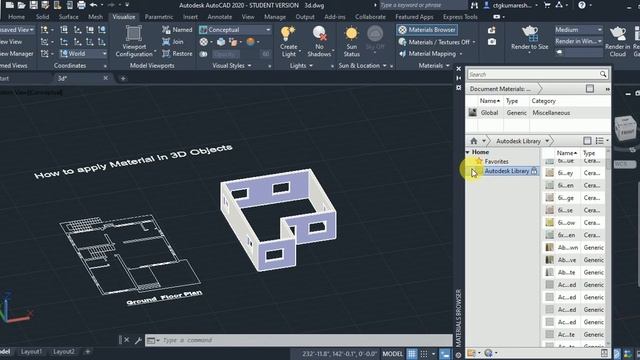Toggle the Materials Browser button
Screen dimensions: 640x360
coord(427,30)
